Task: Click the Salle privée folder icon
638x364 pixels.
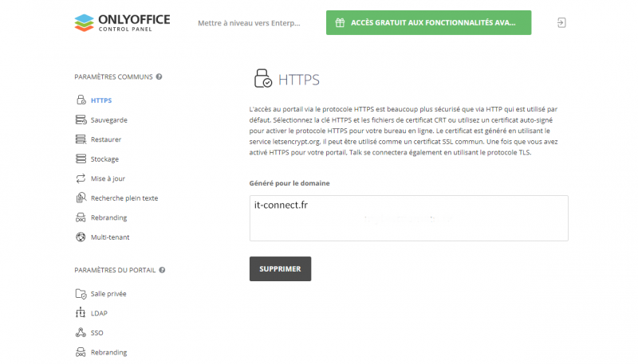Action: [x=80, y=294]
